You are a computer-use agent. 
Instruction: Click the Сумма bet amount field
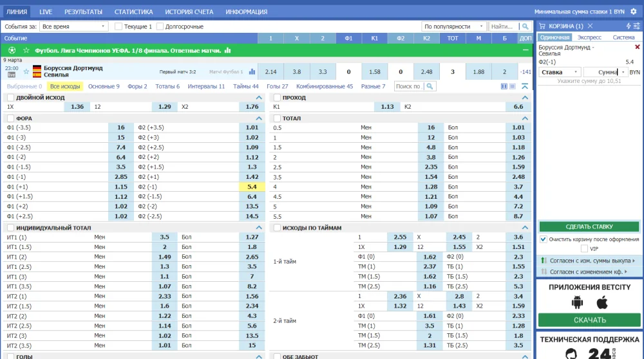605,72
